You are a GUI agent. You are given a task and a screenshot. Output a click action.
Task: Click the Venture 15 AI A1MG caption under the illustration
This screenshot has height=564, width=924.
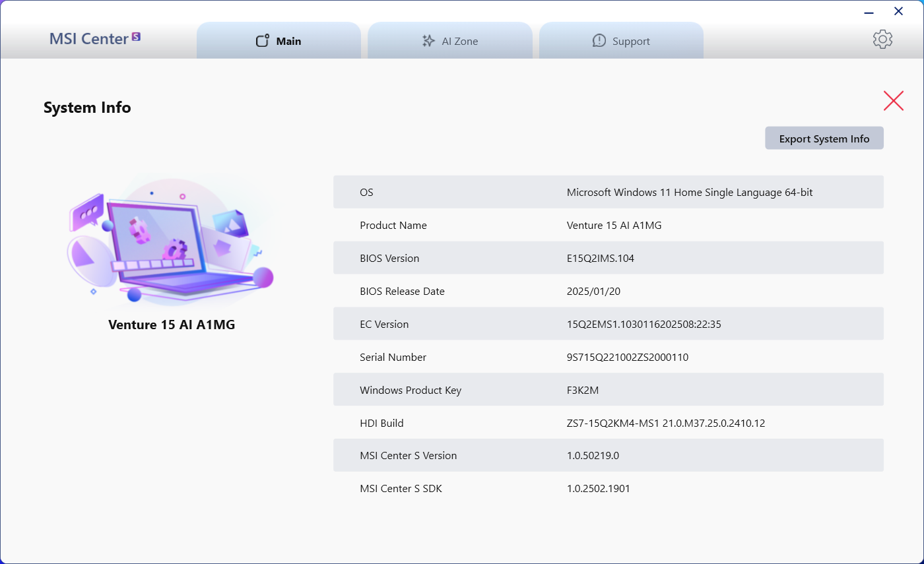(172, 325)
